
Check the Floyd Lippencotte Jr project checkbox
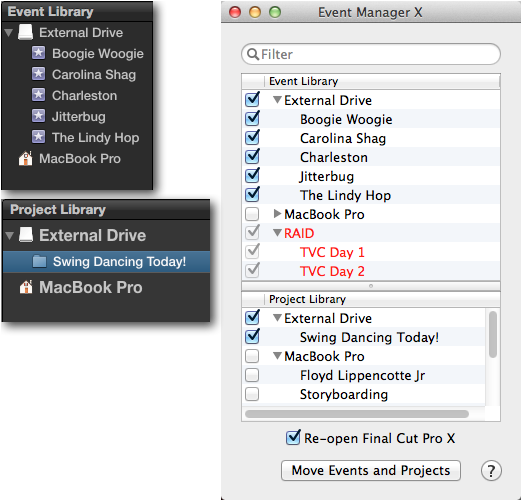[x=252, y=375]
